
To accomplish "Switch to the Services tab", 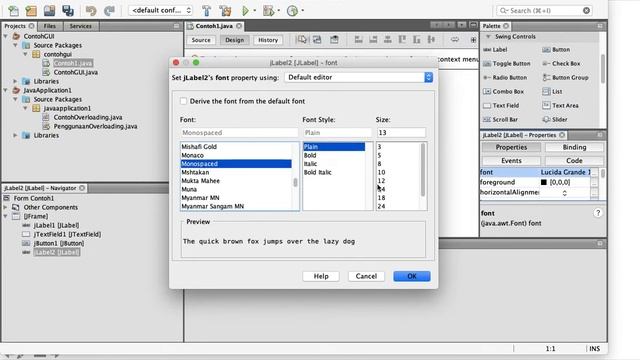I will pos(80,26).
